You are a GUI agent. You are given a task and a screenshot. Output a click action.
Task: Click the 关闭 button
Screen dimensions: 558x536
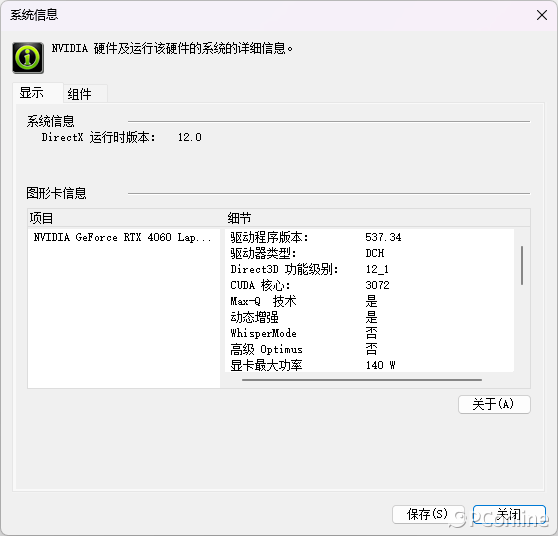[x=509, y=514]
